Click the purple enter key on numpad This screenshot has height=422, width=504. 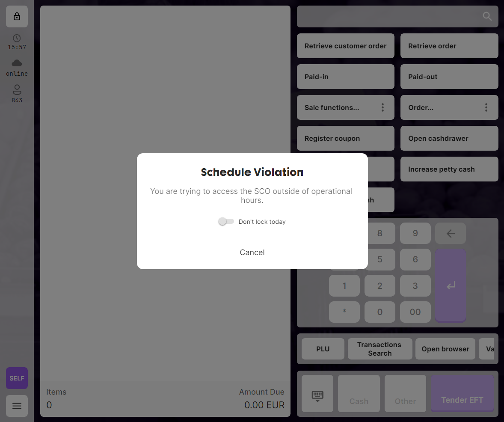click(x=451, y=285)
